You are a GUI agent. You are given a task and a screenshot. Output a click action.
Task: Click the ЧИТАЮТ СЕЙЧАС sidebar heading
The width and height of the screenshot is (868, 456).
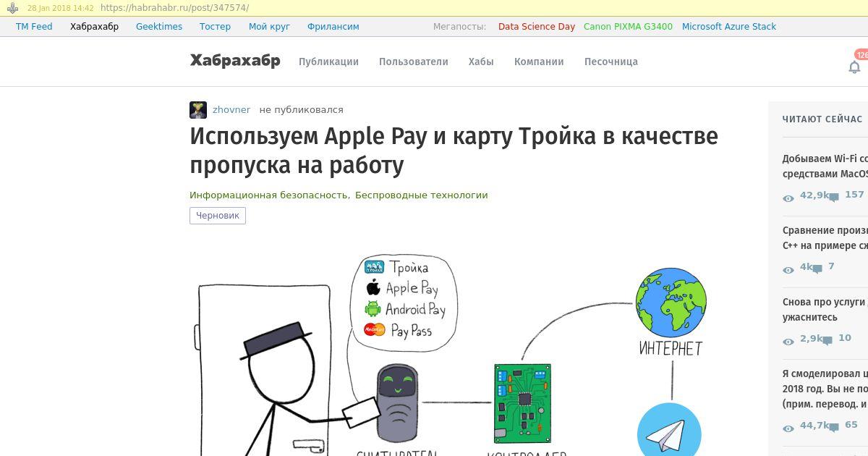[x=822, y=119]
